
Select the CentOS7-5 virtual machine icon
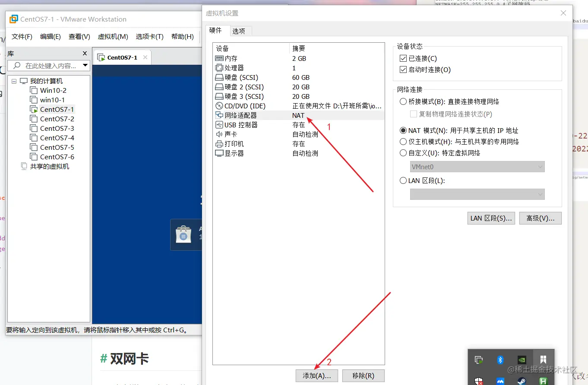[34, 148]
